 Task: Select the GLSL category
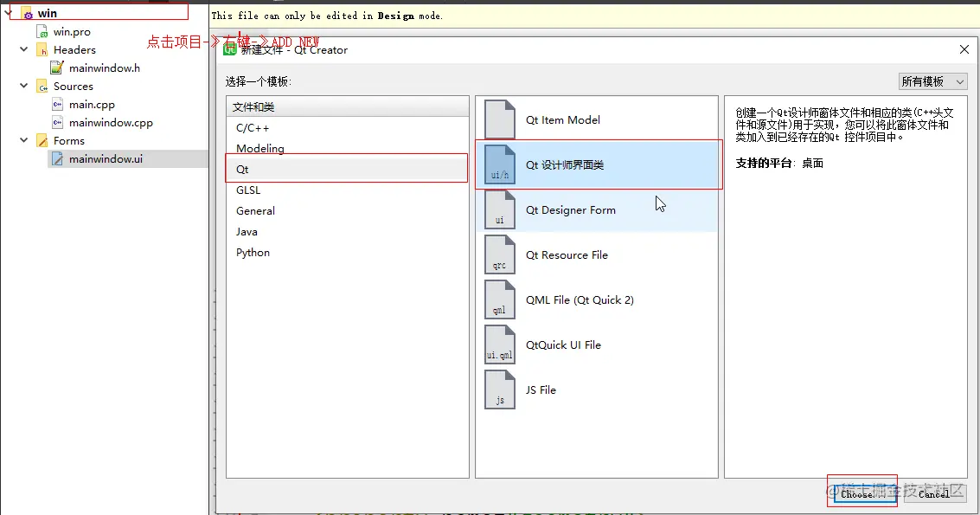pyautogui.click(x=347, y=190)
